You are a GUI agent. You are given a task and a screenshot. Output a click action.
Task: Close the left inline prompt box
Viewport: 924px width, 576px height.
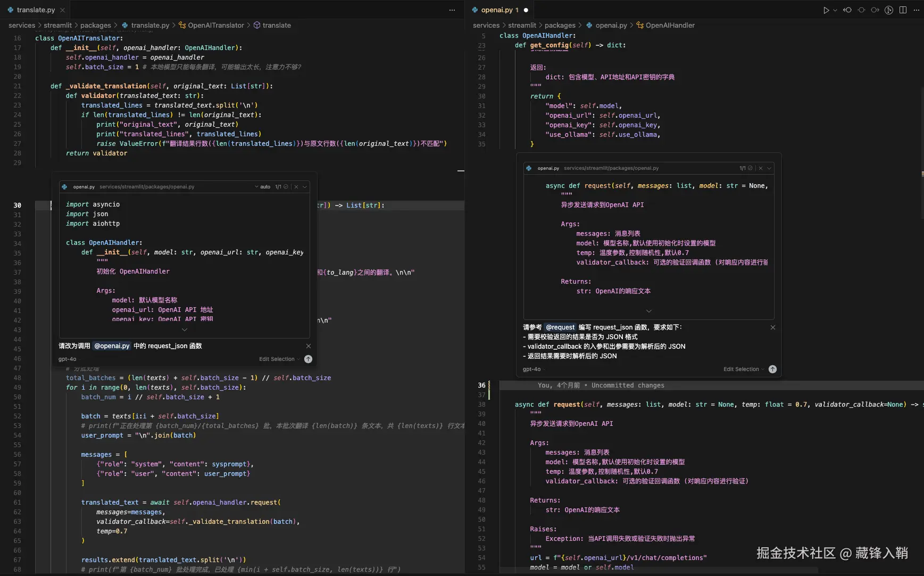click(309, 346)
